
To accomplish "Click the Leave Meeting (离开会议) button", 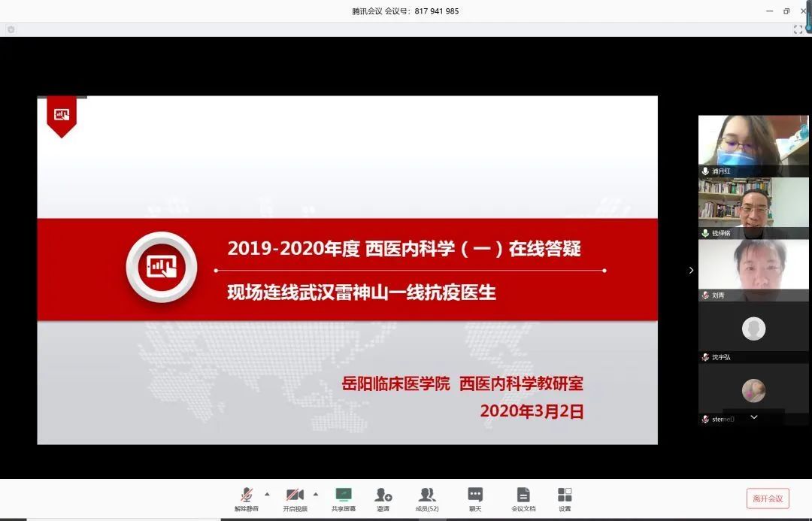I will [x=768, y=498].
